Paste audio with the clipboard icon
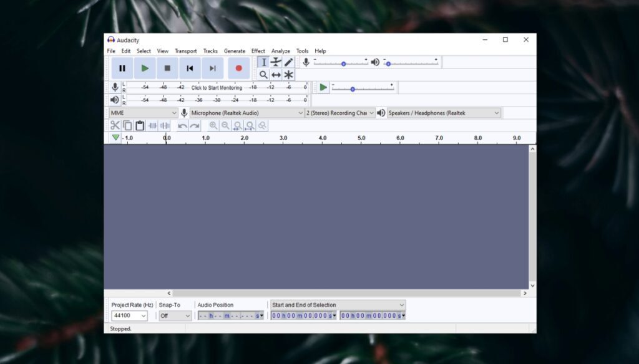This screenshot has width=639, height=364. (138, 125)
